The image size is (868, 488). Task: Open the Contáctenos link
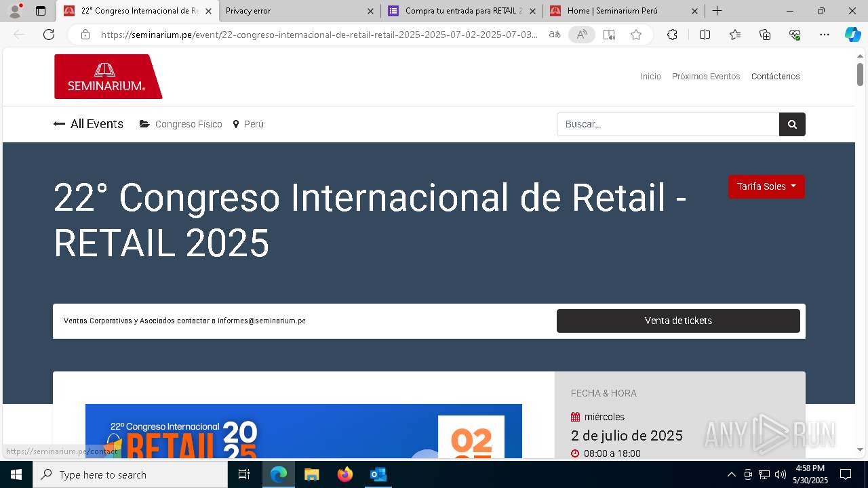(775, 76)
